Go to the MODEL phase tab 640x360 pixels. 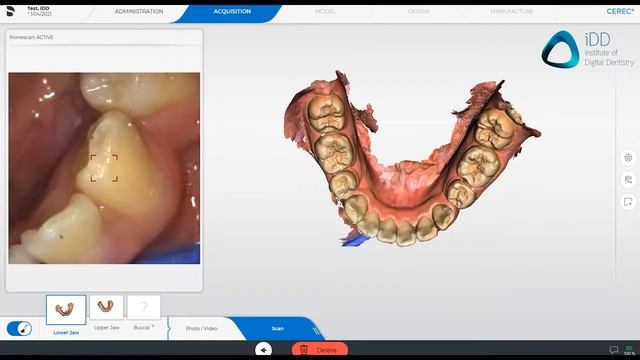pos(325,11)
